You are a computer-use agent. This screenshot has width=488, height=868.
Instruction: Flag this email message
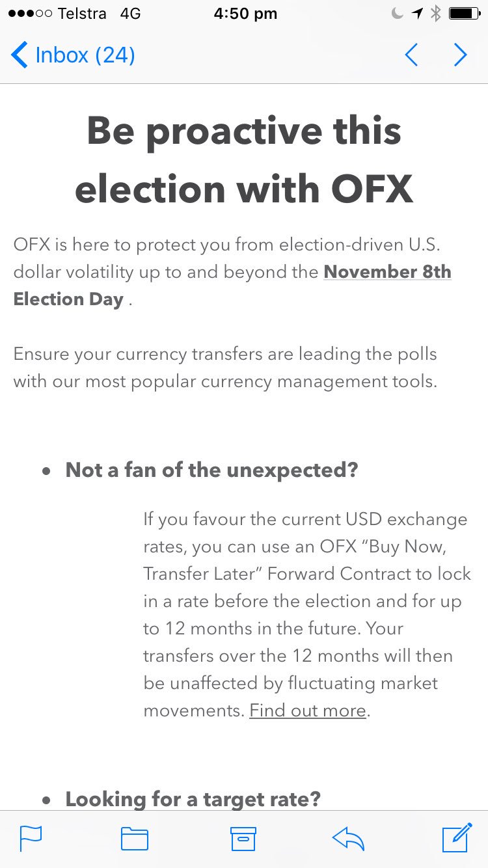[31, 839]
